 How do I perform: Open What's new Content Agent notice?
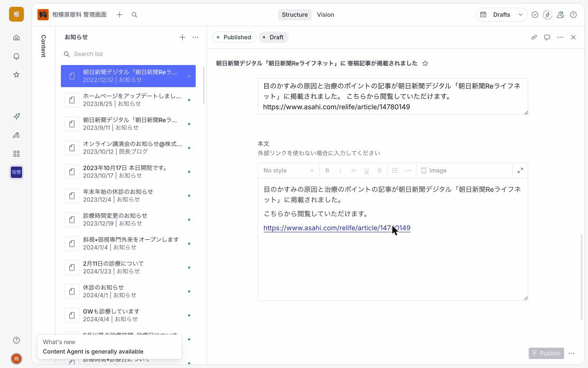(x=110, y=347)
